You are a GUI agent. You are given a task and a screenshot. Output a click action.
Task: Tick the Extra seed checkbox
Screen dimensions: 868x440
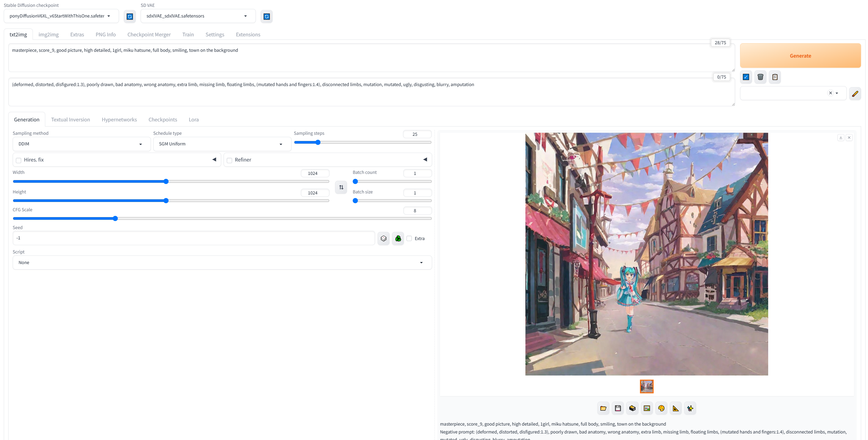pyautogui.click(x=409, y=238)
